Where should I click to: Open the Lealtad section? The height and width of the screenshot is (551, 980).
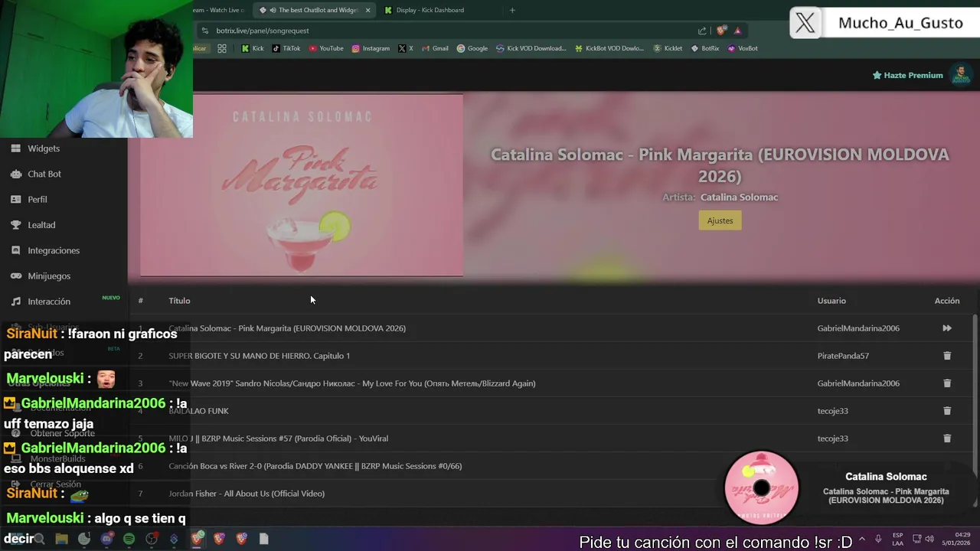tap(41, 225)
